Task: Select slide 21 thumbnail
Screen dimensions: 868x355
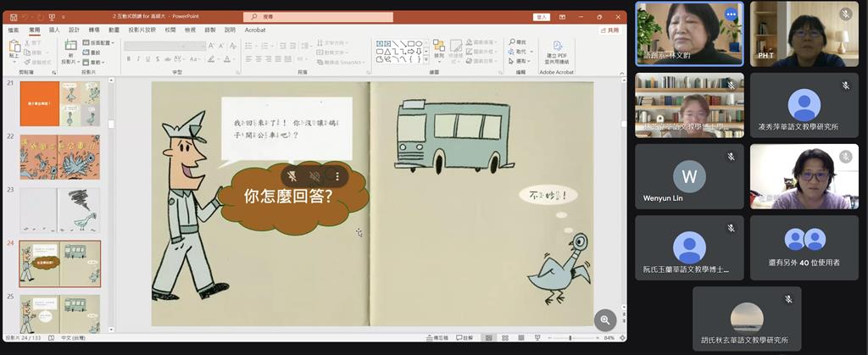Action: pyautogui.click(x=60, y=104)
